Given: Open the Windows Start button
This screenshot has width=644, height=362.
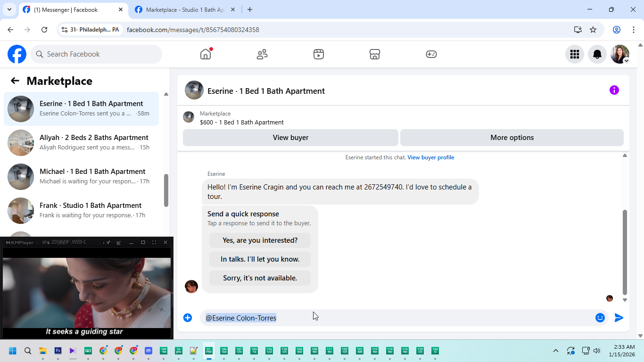Looking at the screenshot, I should pyautogui.click(x=13, y=351).
